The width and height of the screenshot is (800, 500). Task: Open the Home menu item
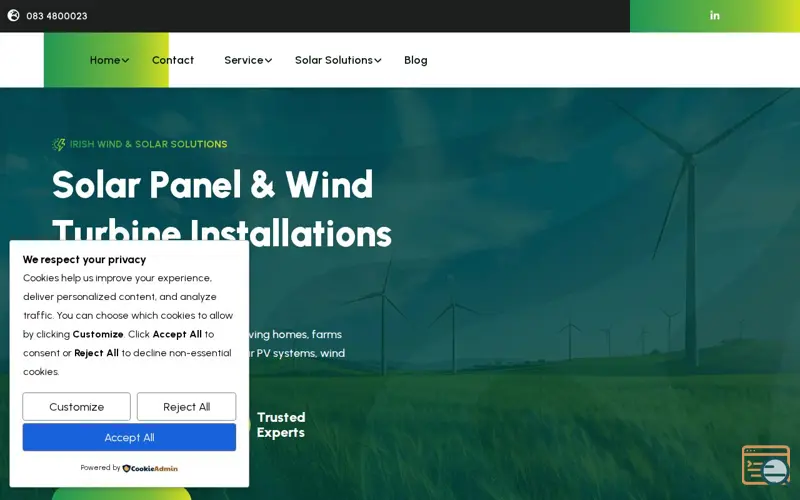(105, 60)
